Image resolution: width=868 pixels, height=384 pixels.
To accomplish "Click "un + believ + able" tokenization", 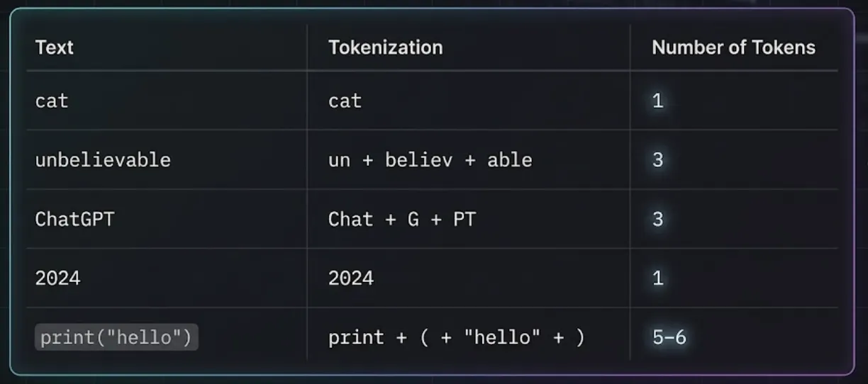I will [x=430, y=160].
